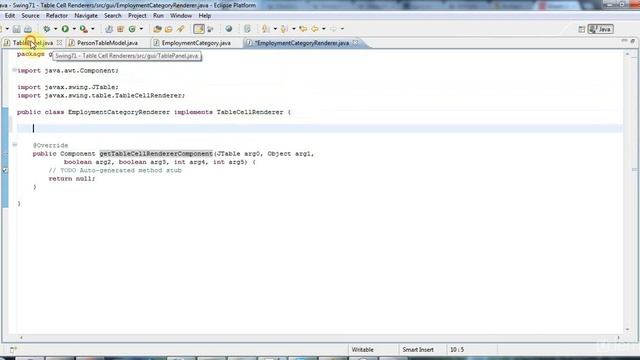Click New Java Project icon
This screenshot has height=360, width=640.
pos(109,29)
